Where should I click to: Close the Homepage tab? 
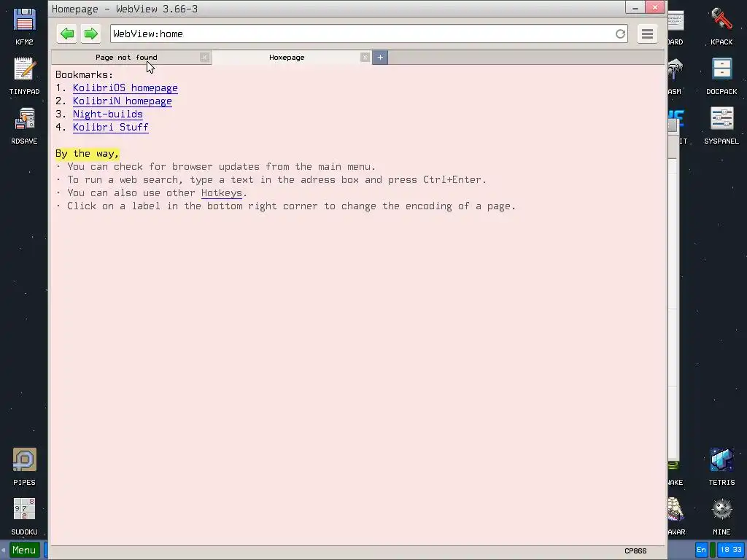(x=365, y=58)
